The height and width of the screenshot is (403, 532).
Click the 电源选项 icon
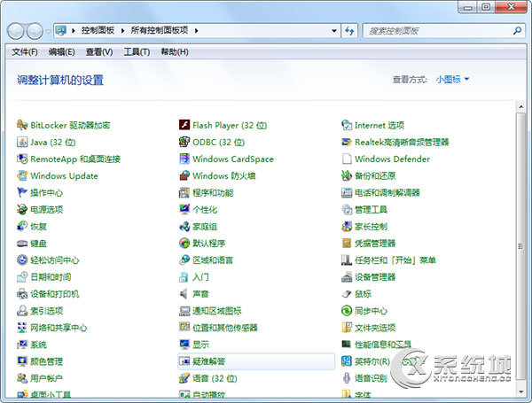(22, 209)
